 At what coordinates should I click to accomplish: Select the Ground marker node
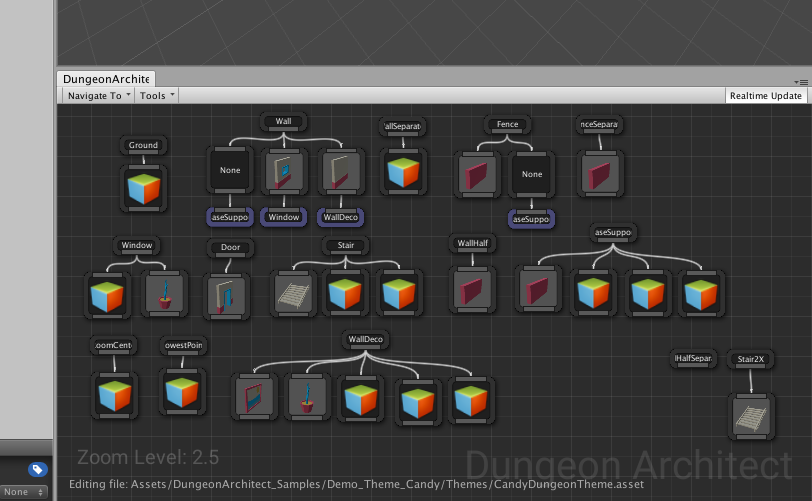click(143, 146)
